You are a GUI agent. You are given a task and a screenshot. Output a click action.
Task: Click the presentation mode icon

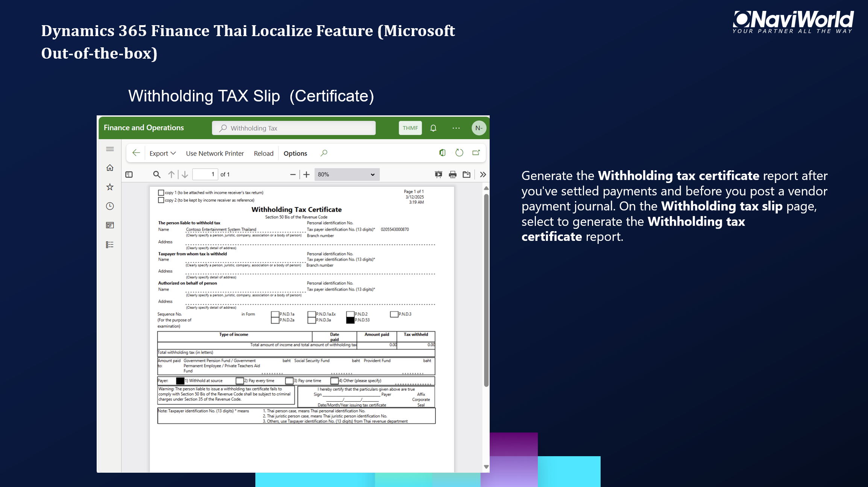(x=439, y=174)
